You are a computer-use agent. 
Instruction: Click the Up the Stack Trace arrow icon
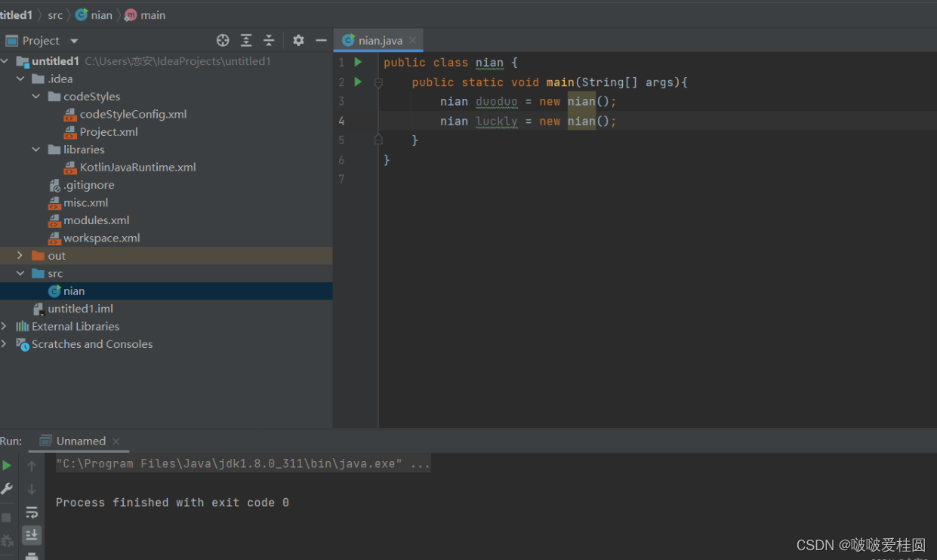(31, 466)
